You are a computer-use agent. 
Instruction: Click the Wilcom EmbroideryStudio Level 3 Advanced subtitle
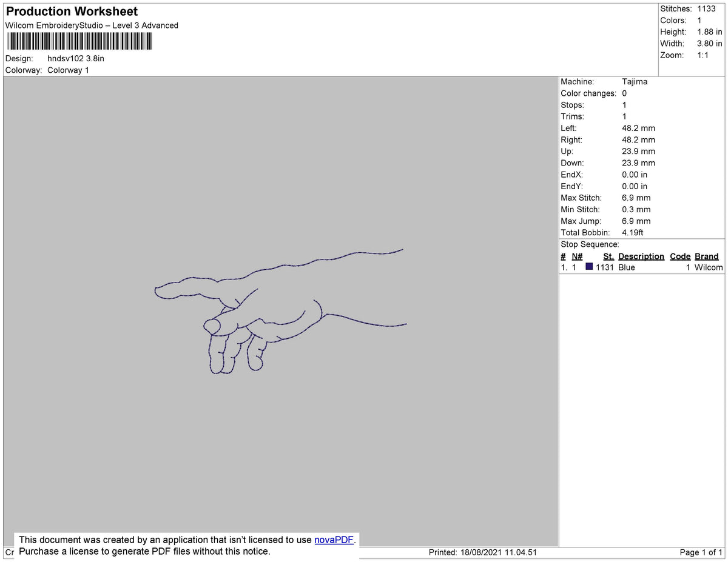click(x=91, y=25)
